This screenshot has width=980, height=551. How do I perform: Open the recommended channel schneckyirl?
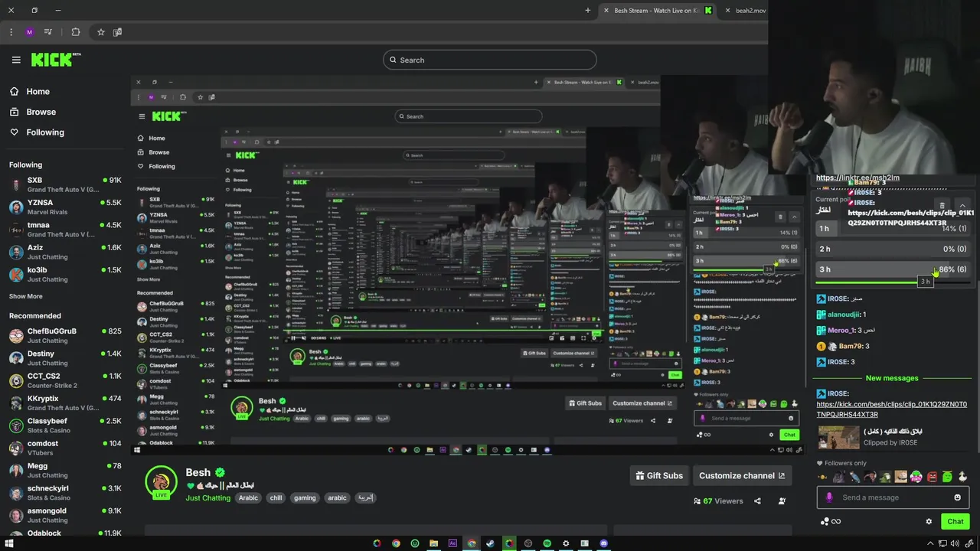(65, 492)
